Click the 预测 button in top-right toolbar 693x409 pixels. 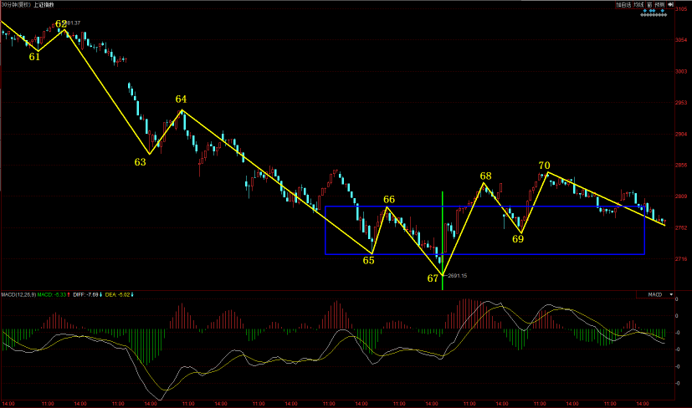[x=660, y=5]
